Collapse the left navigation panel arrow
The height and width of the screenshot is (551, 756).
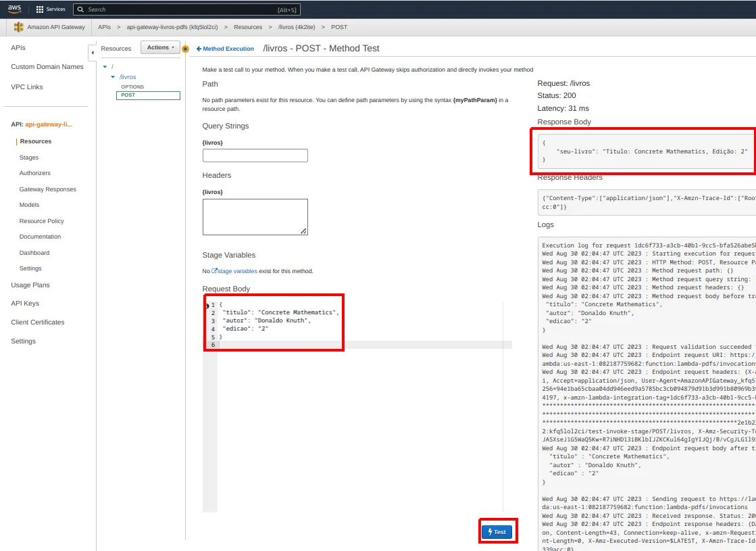[x=92, y=53]
